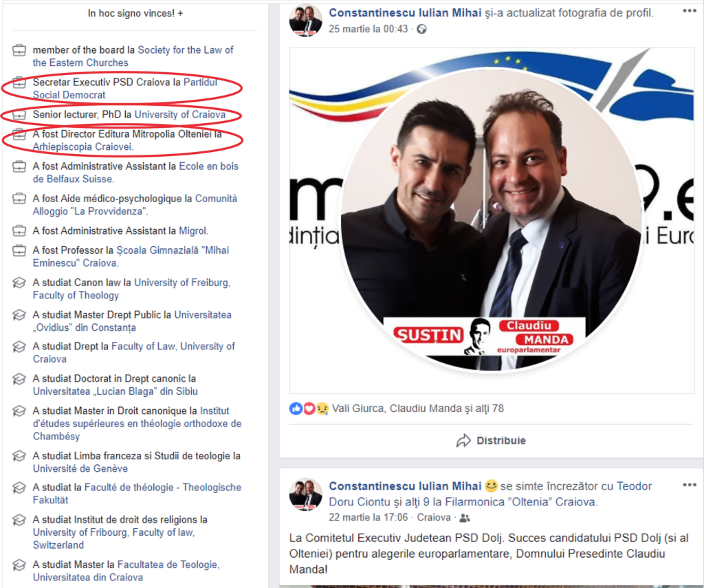Open Teodor Doru Ciontu tagged profile
Image resolution: width=704 pixels, height=588 pixels.
[x=490, y=494]
